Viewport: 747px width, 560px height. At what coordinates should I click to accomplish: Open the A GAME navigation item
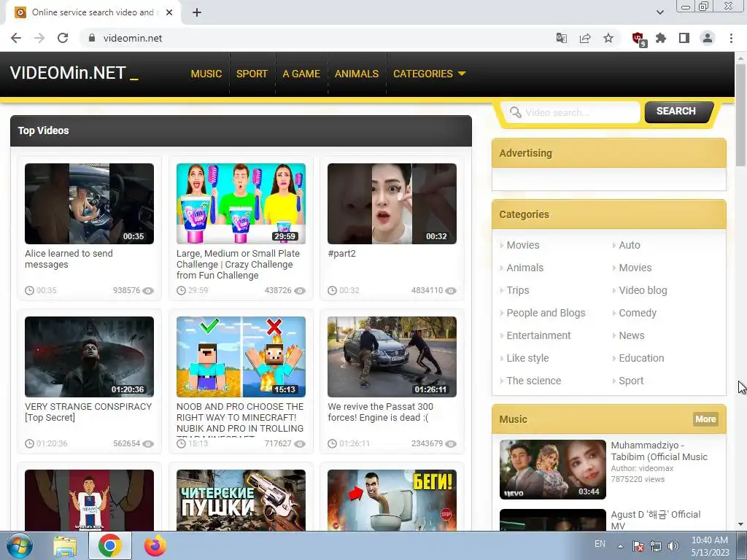tap(301, 74)
